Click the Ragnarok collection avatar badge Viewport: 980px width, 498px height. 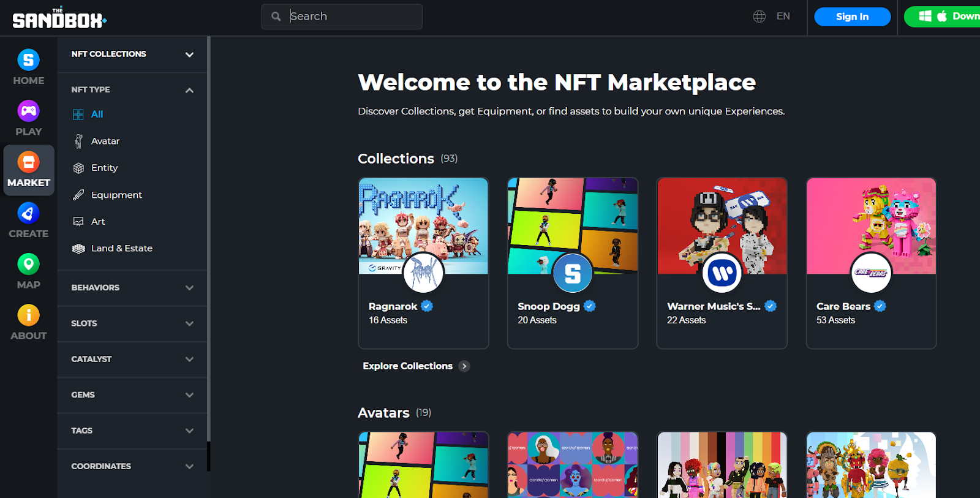[x=423, y=273]
